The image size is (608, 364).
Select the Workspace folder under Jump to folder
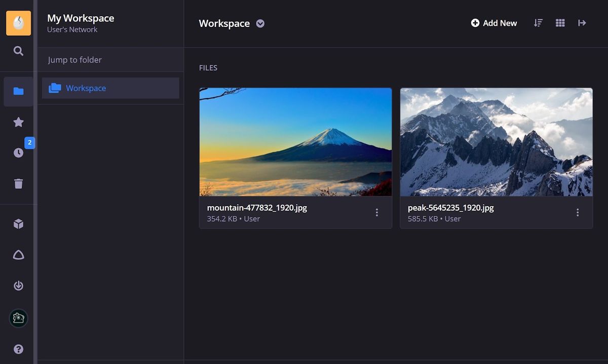[86, 88]
